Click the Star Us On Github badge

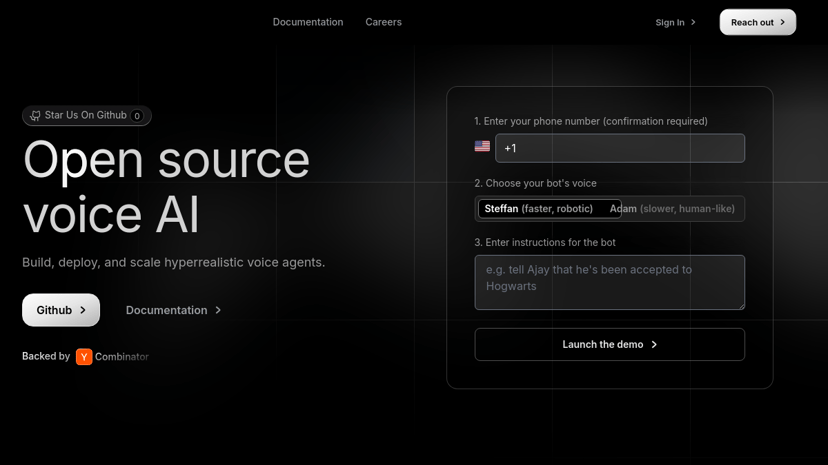pos(87,116)
